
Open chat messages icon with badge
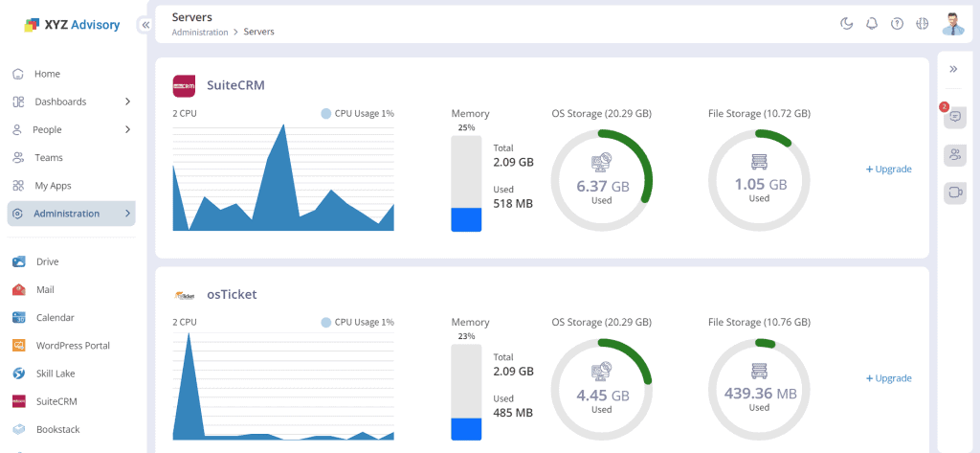[x=954, y=117]
